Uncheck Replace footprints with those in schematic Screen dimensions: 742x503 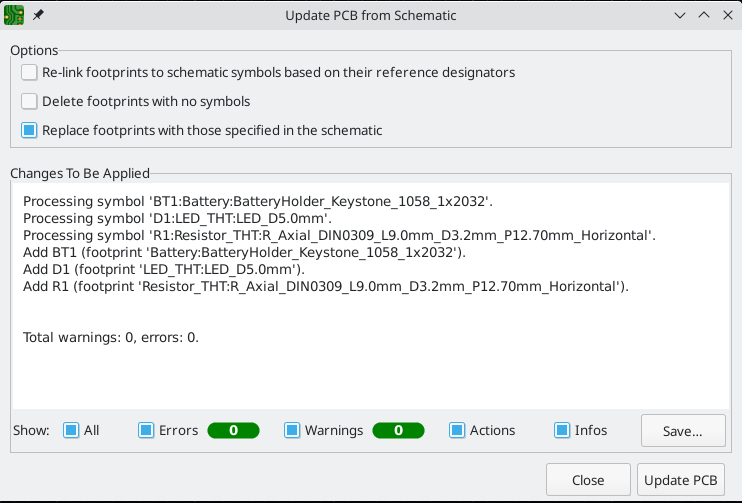point(30,130)
